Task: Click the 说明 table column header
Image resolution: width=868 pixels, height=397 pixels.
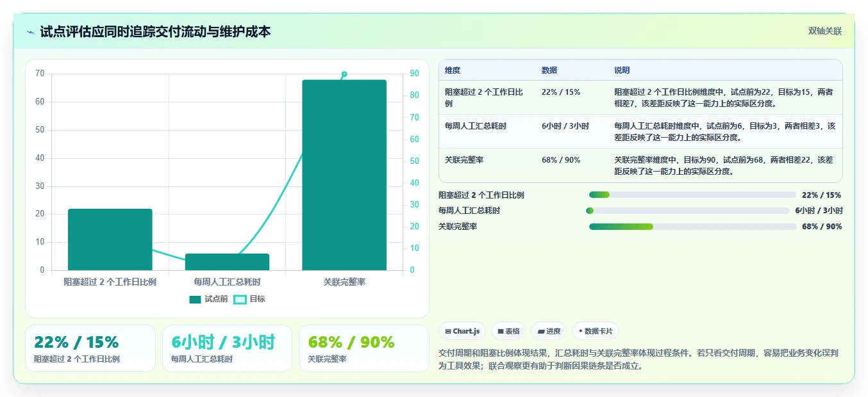Action: [622, 70]
